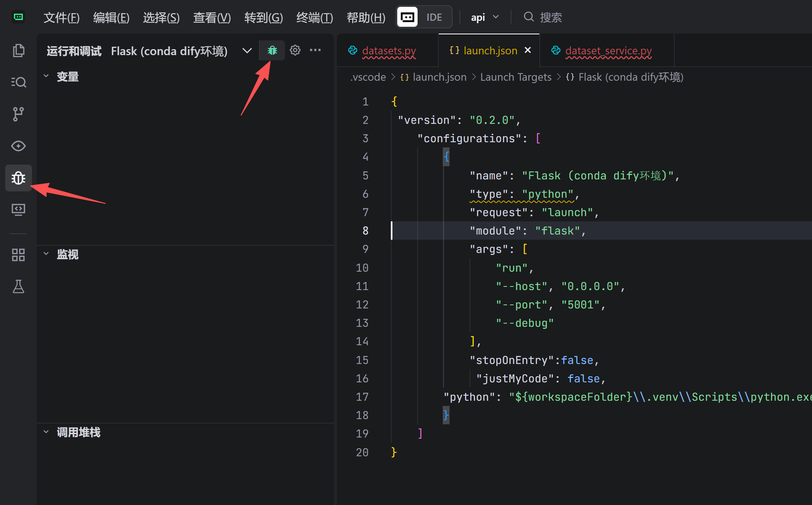
Task: Open the 终端(T) menu
Action: (x=315, y=18)
